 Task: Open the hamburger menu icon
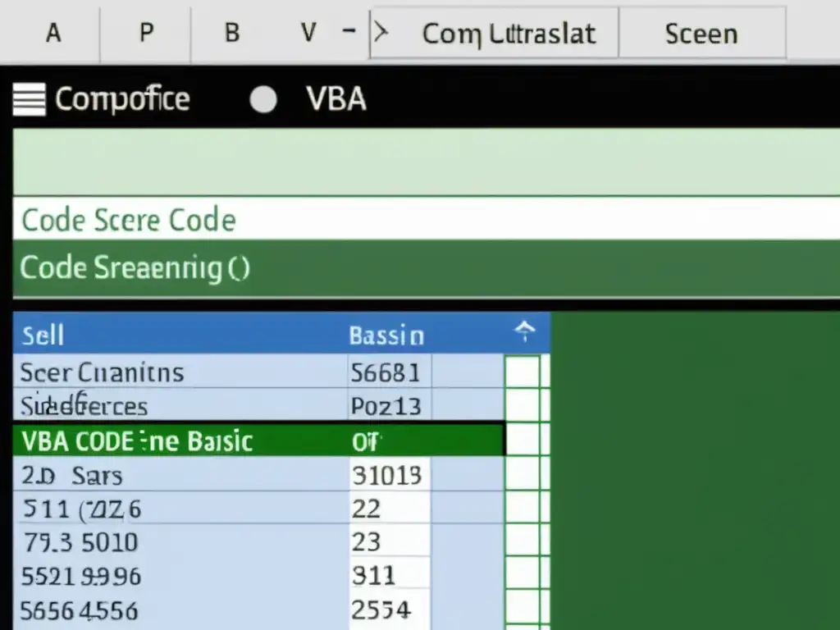pyautogui.click(x=27, y=98)
